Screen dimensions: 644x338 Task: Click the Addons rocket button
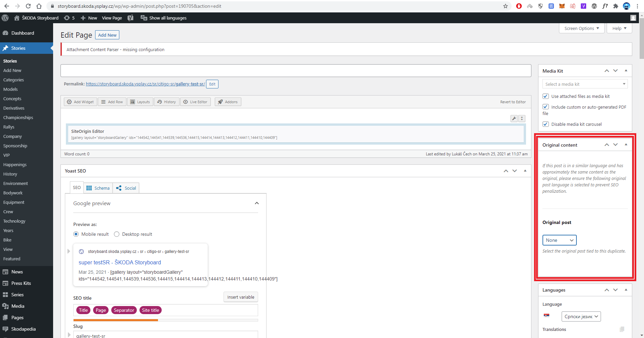coord(228,102)
